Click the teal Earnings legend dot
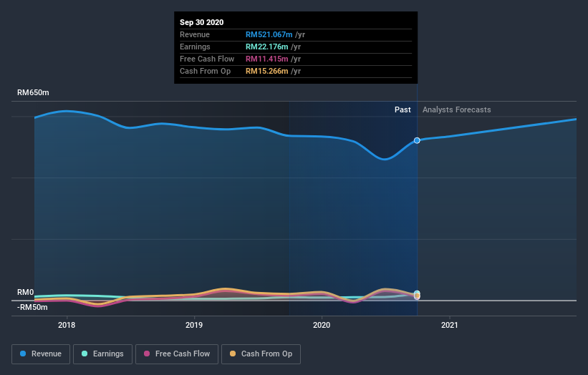 coord(85,354)
